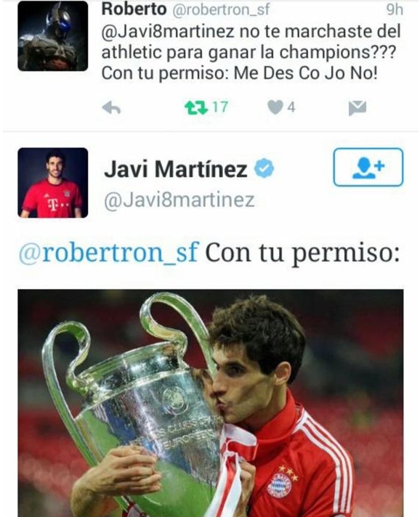Click the @Javi8martinez mention in Roberto's tweet
Screen dimensions: 420x517
pos(168,32)
